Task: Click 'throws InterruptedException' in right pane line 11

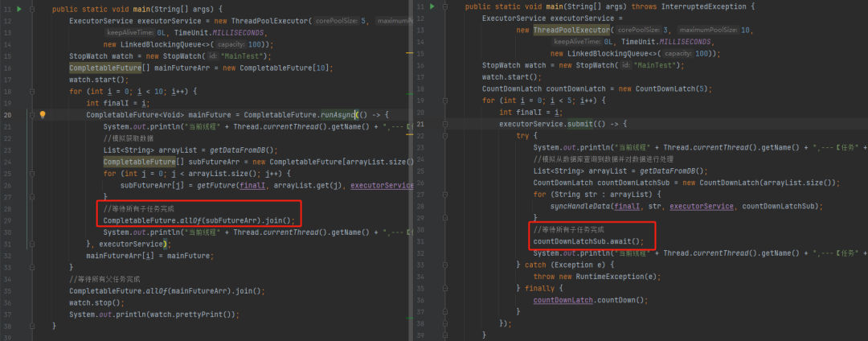Action: [x=690, y=6]
